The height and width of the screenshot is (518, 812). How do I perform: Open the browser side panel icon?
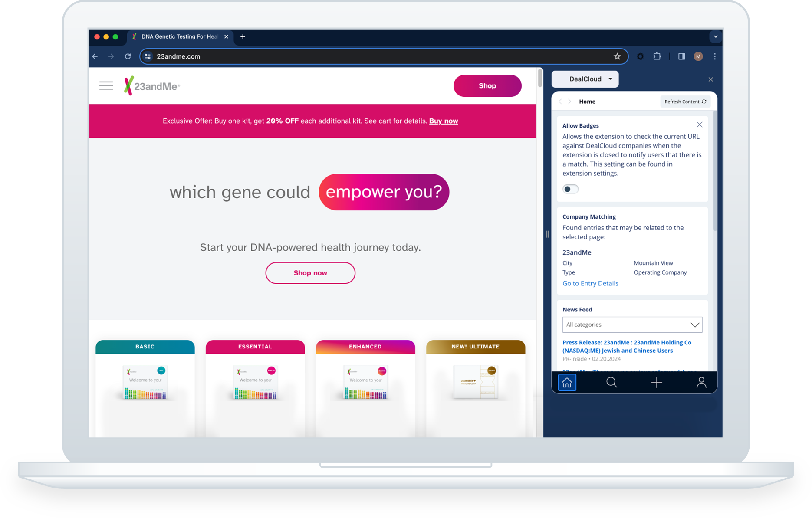click(681, 56)
